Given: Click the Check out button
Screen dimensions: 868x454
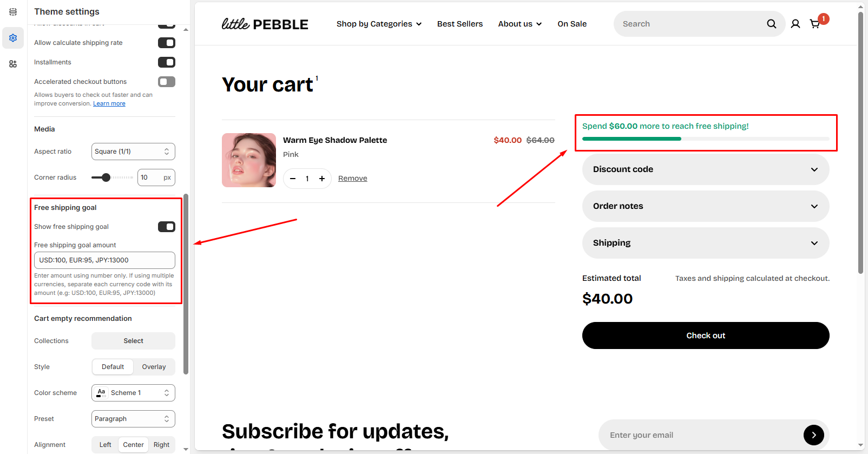Looking at the screenshot, I should pos(705,335).
